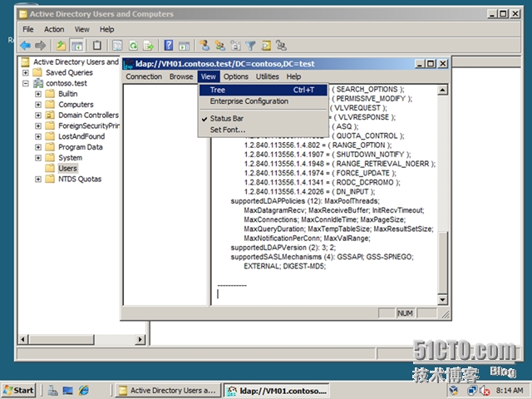Click the ldp output vertical scrollbar thumb
Image resolution: width=532 pixels, height=399 pixels.
coord(442,263)
